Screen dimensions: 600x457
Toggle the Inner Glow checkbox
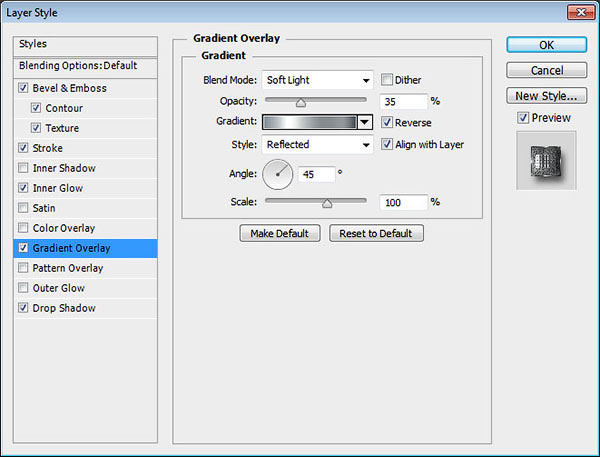pos(23,188)
